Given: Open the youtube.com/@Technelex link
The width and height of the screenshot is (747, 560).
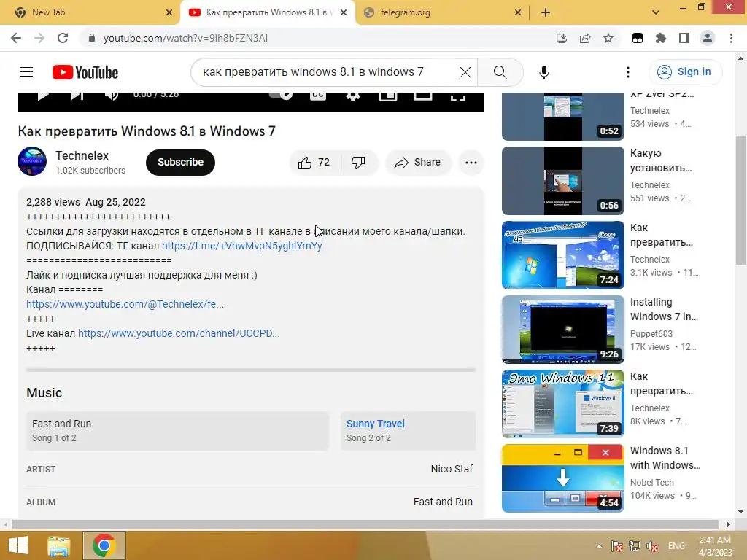Looking at the screenshot, I should (125, 304).
